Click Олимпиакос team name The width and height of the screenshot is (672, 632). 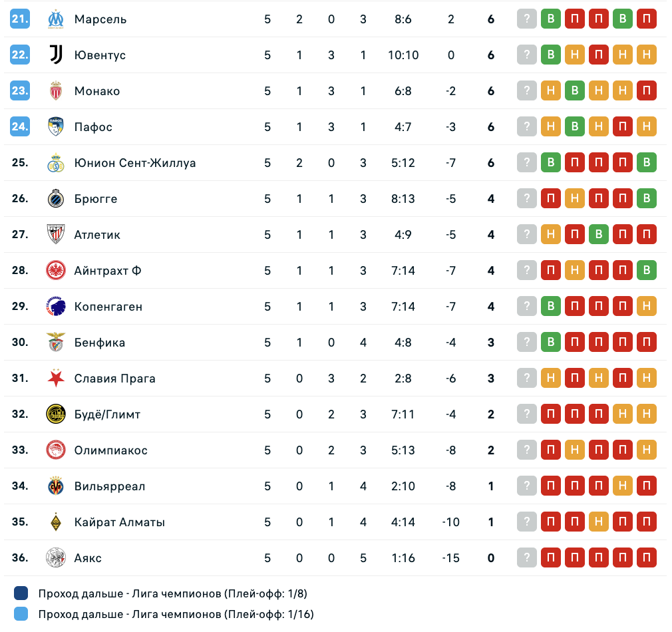coord(111,450)
